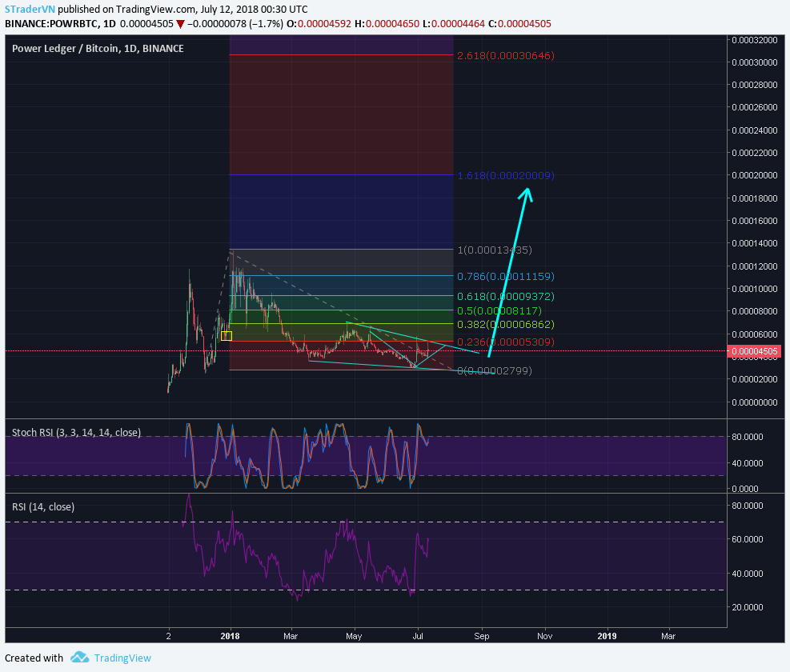Image resolution: width=790 pixels, height=672 pixels.
Task: Click the 2.618(0.00030646) Fibonacci level label
Action: [505, 55]
